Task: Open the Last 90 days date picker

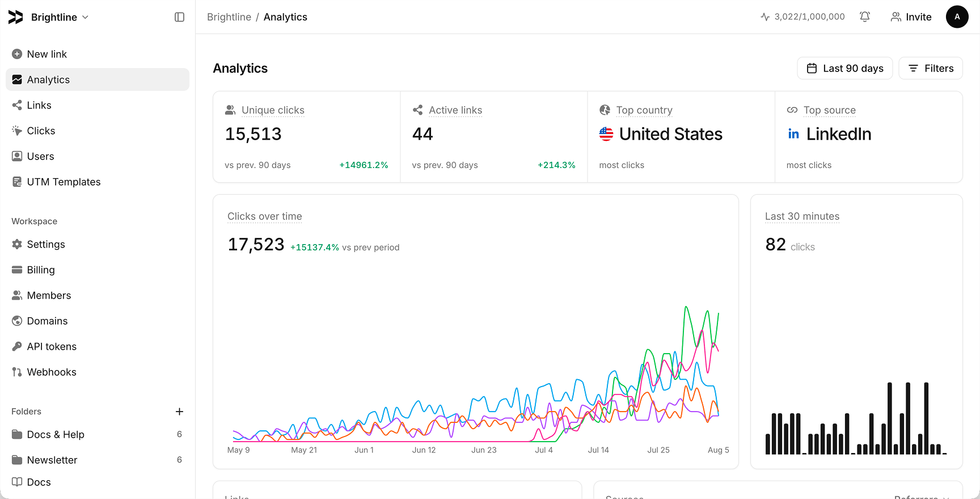Action: 845,68
